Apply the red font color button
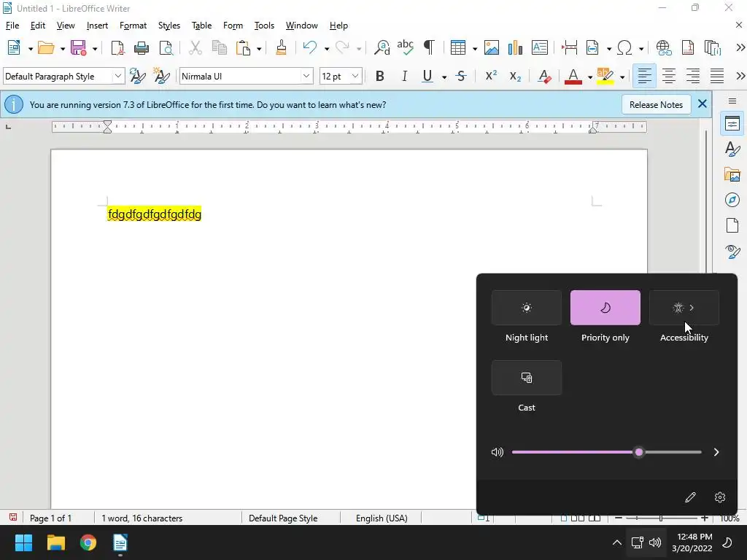The width and height of the screenshot is (747, 560). [573, 76]
